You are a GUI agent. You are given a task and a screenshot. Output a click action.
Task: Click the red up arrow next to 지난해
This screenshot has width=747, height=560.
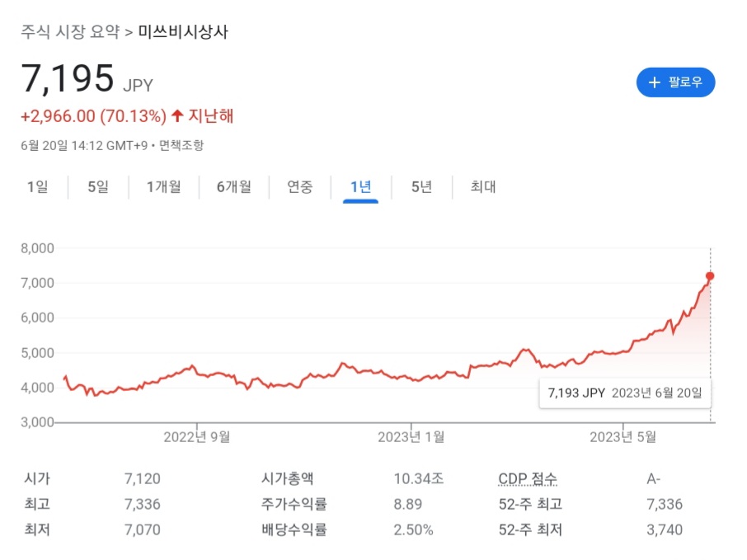click(177, 115)
